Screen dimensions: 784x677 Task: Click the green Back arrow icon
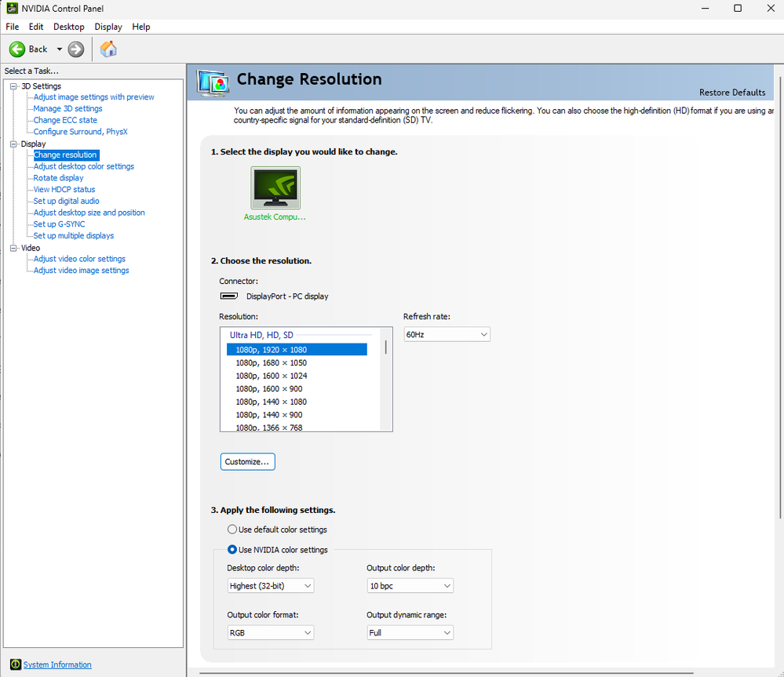click(17, 49)
